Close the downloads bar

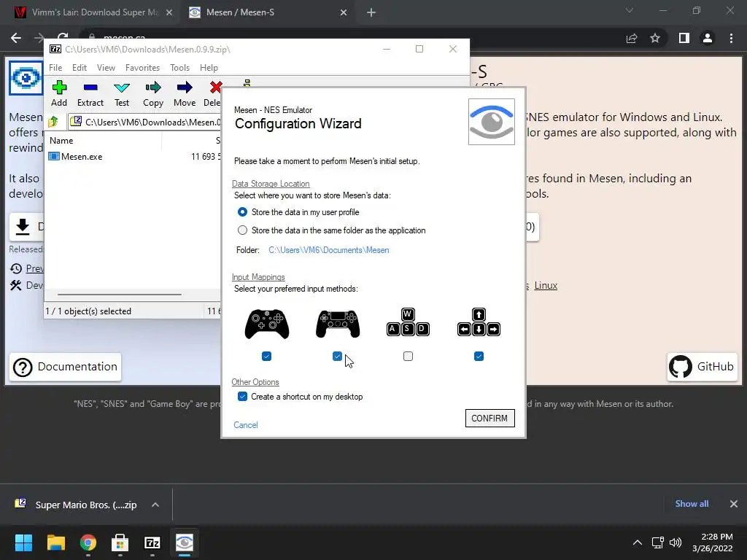click(734, 504)
